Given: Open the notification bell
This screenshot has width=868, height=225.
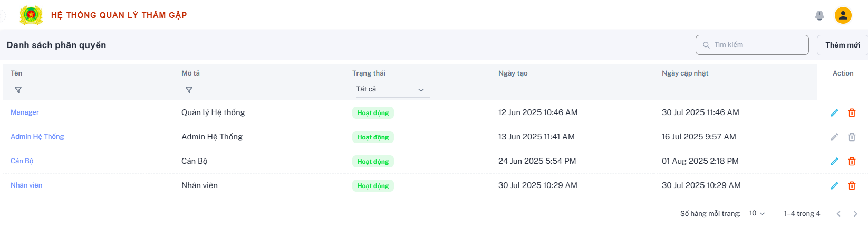Looking at the screenshot, I should tap(819, 15).
